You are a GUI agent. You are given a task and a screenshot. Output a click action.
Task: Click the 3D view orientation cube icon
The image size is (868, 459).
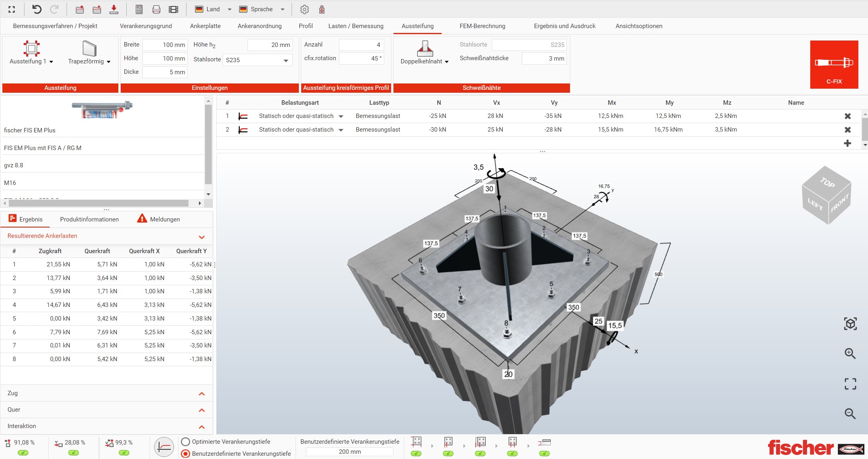coord(850,323)
